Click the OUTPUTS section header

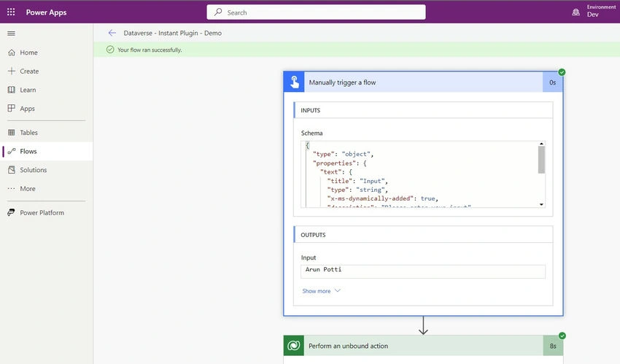coord(423,235)
